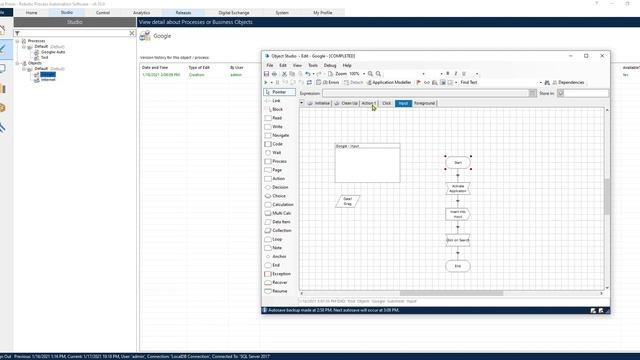The height and width of the screenshot is (360, 640).
Task: Open the Find Text dropdown arrow
Action: pos(540,82)
